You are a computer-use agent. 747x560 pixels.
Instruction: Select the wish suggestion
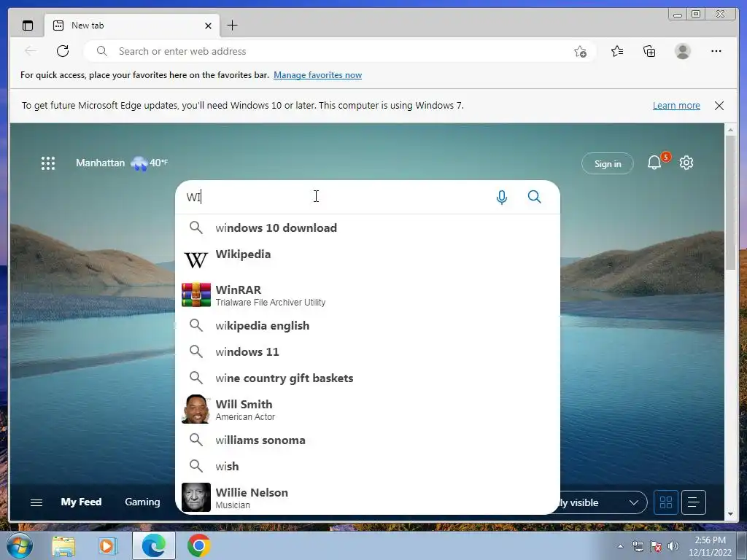[368, 466]
